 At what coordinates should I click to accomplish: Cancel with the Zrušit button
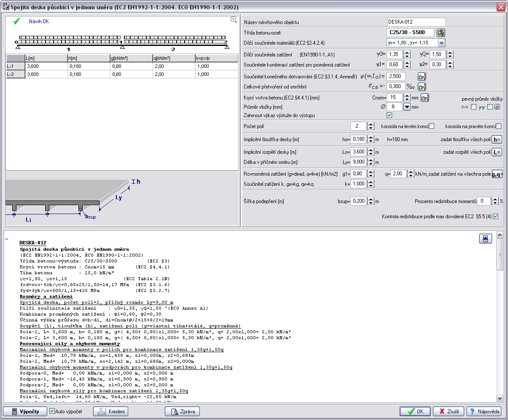point(449,412)
